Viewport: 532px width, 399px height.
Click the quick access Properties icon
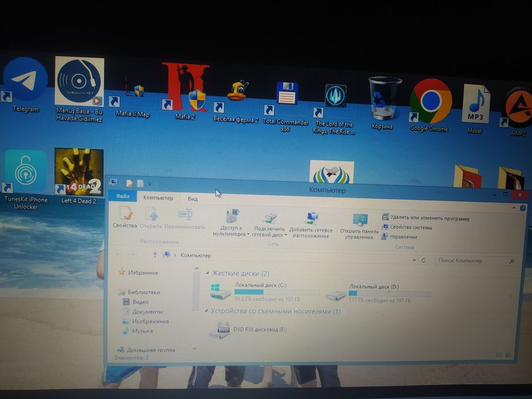[129, 184]
